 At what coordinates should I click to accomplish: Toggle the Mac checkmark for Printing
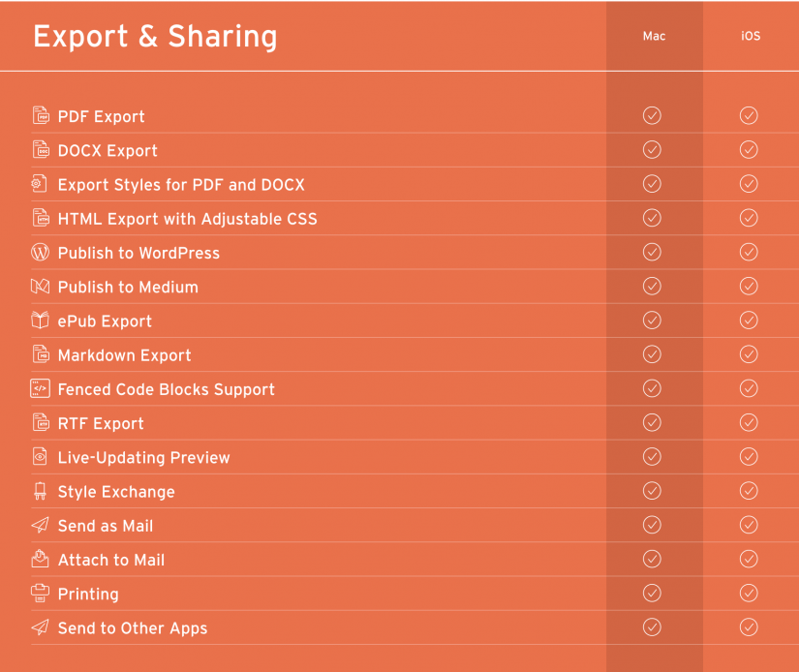[x=652, y=593]
